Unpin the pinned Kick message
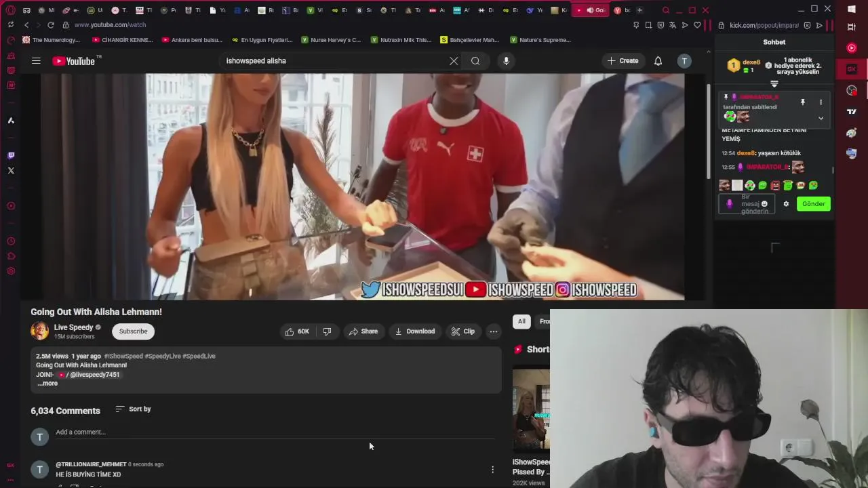The image size is (868, 488). click(x=803, y=102)
